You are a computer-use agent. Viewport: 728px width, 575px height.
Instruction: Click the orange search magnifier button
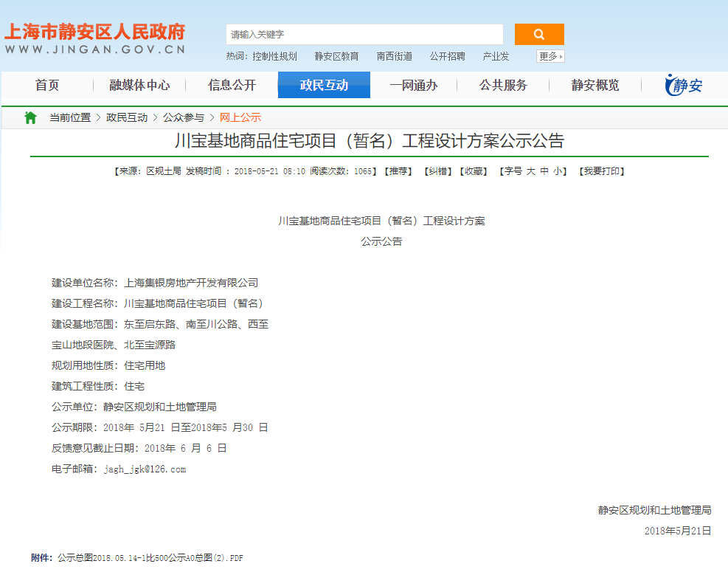tap(538, 34)
